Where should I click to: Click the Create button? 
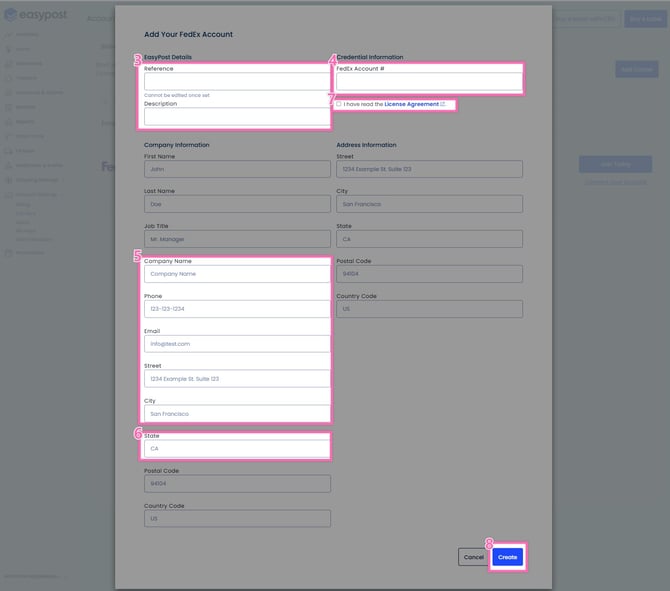[507, 557]
